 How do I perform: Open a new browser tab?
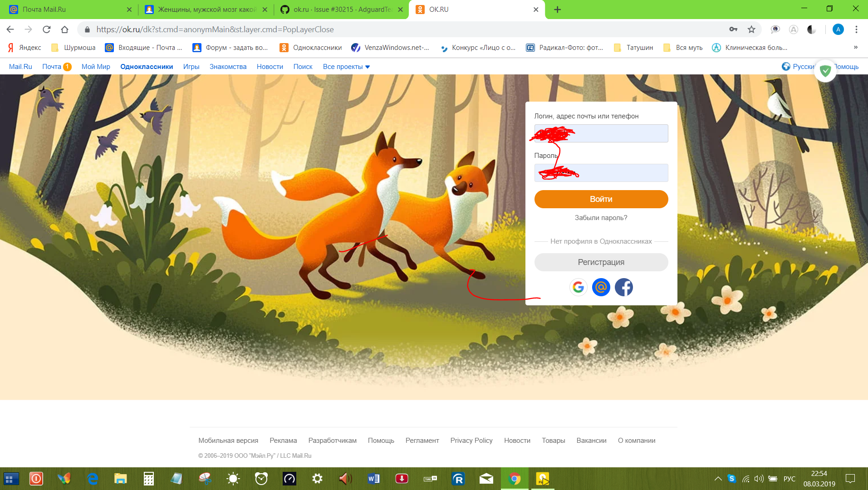tap(557, 10)
